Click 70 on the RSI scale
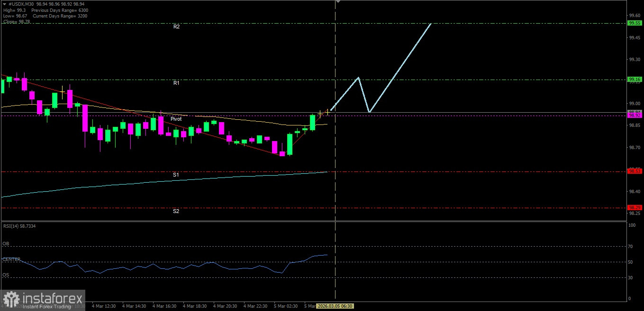Viewport: 644px width, 311px height. 631,246
